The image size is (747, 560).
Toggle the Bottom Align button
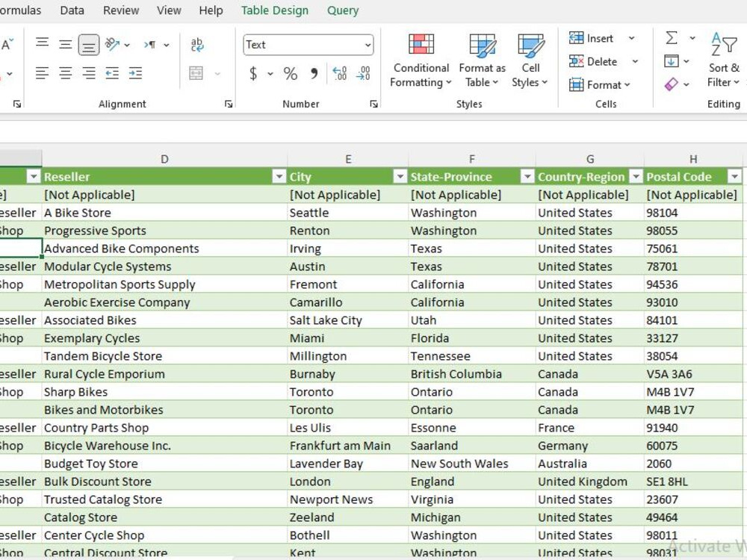pos(89,45)
